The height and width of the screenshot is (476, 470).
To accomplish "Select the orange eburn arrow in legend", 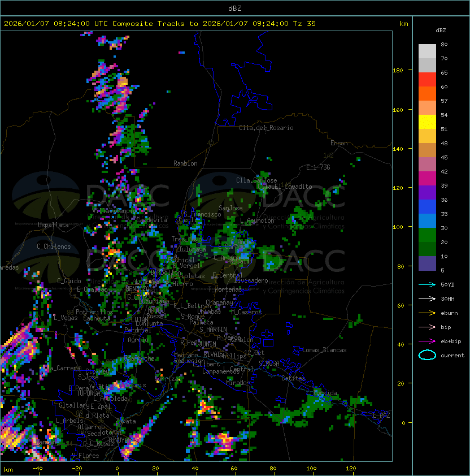I will (427, 313).
